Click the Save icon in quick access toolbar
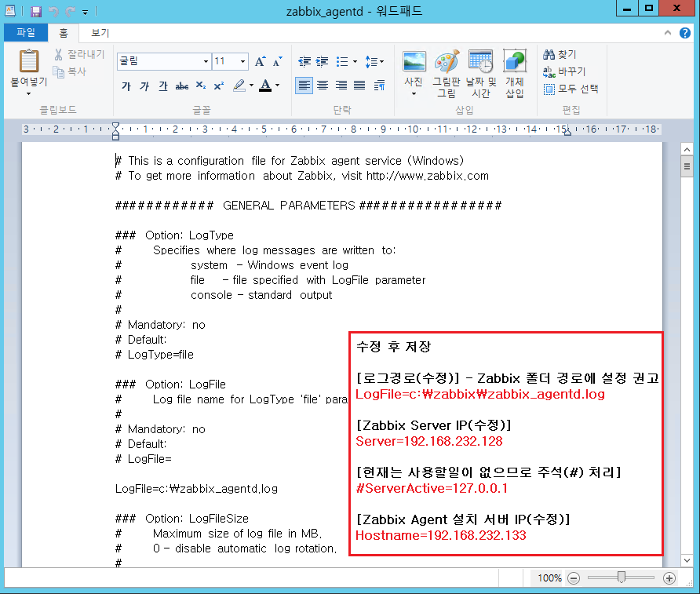Image resolution: width=700 pixels, height=594 pixels. pos(36,11)
